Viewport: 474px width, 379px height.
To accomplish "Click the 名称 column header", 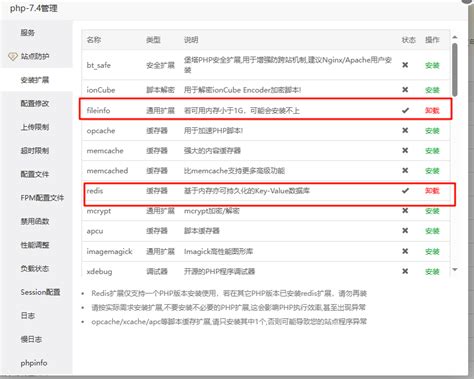I will click(94, 40).
